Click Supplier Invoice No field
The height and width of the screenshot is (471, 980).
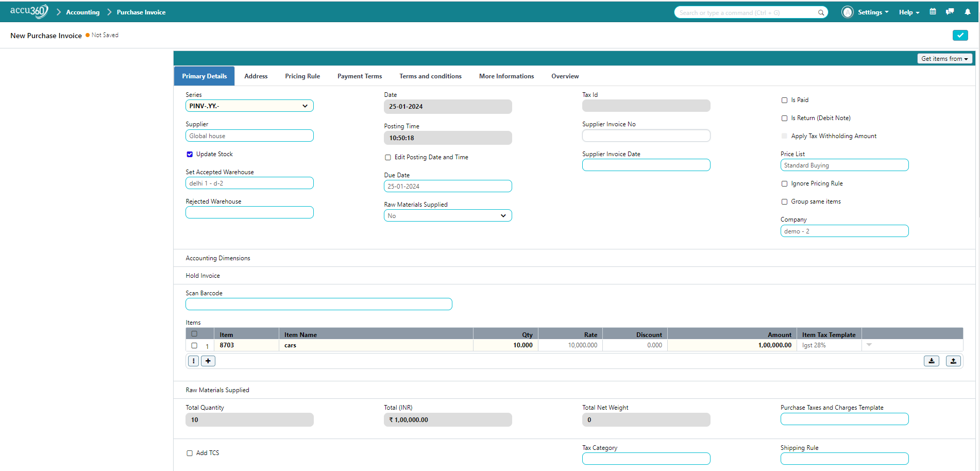click(646, 136)
